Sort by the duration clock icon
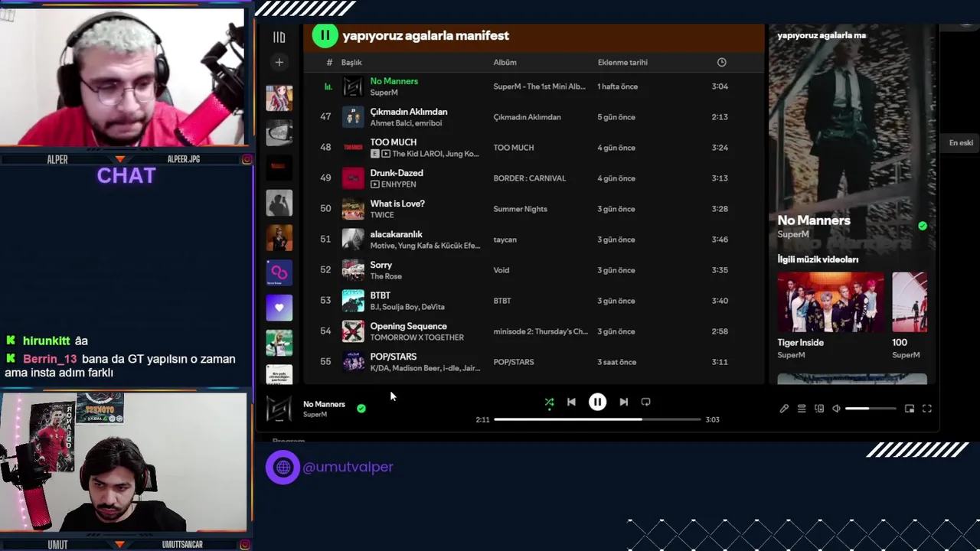This screenshot has width=980, height=551. coord(721,62)
